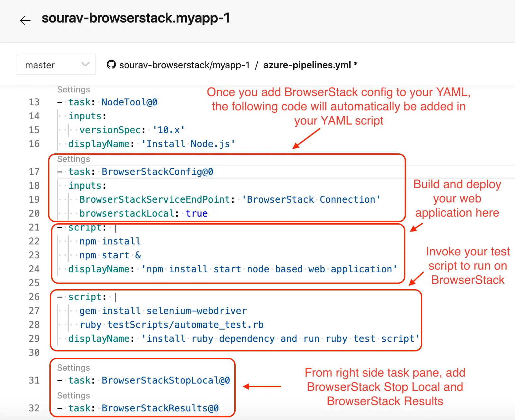Click the browserstackLocal true value

coord(197,213)
